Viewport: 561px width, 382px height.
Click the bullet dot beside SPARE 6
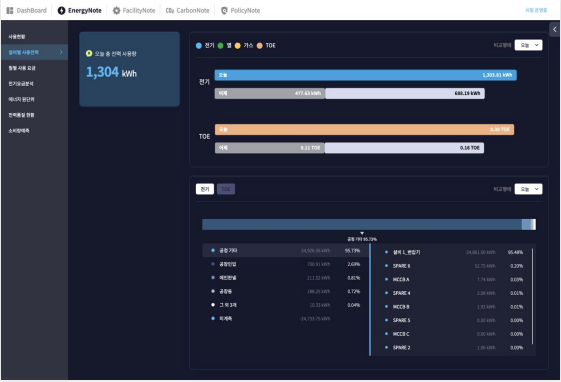pyautogui.click(x=386, y=266)
